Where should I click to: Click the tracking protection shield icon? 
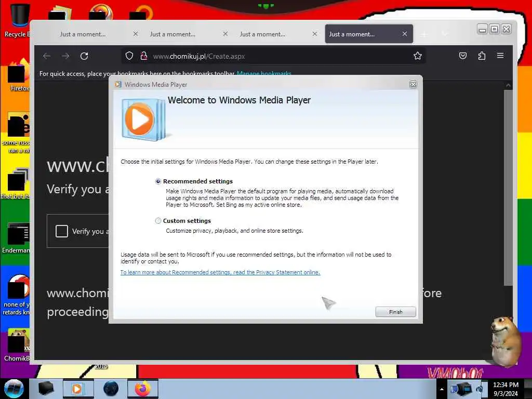pos(129,56)
